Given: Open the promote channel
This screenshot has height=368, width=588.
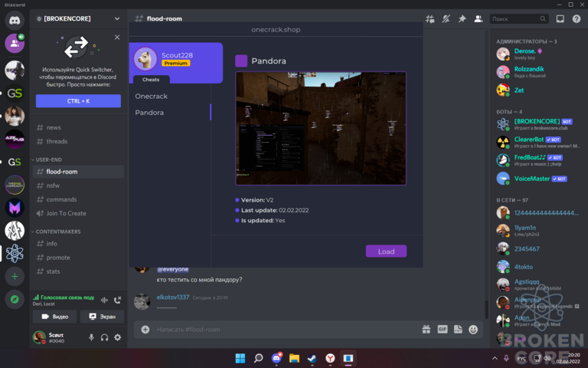Looking at the screenshot, I should tap(78, 258).
